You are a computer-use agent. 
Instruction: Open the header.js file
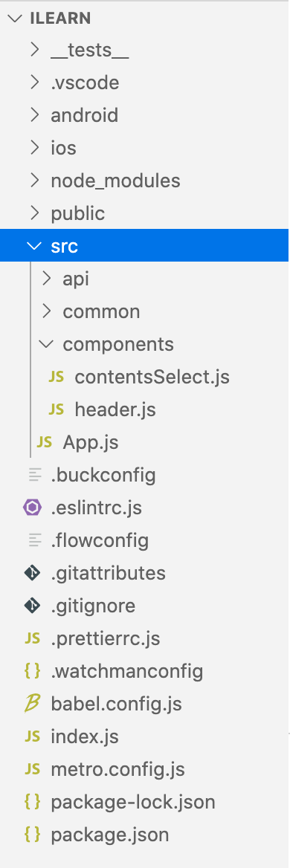pyautogui.click(x=115, y=409)
